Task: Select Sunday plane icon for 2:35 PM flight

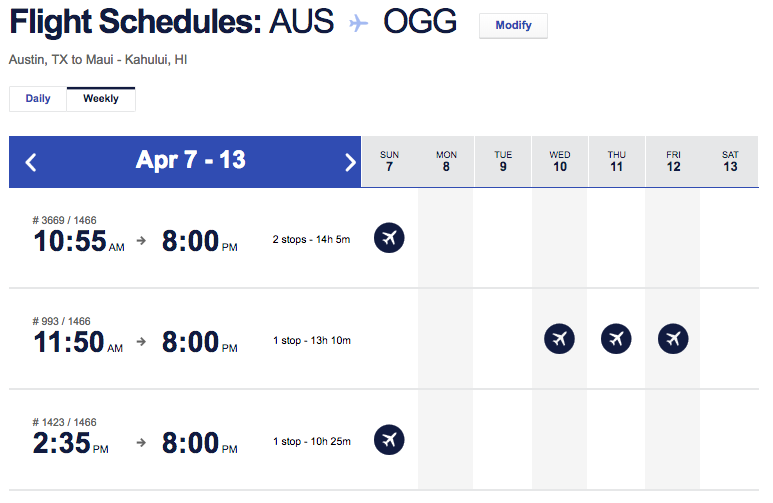Action: point(389,439)
